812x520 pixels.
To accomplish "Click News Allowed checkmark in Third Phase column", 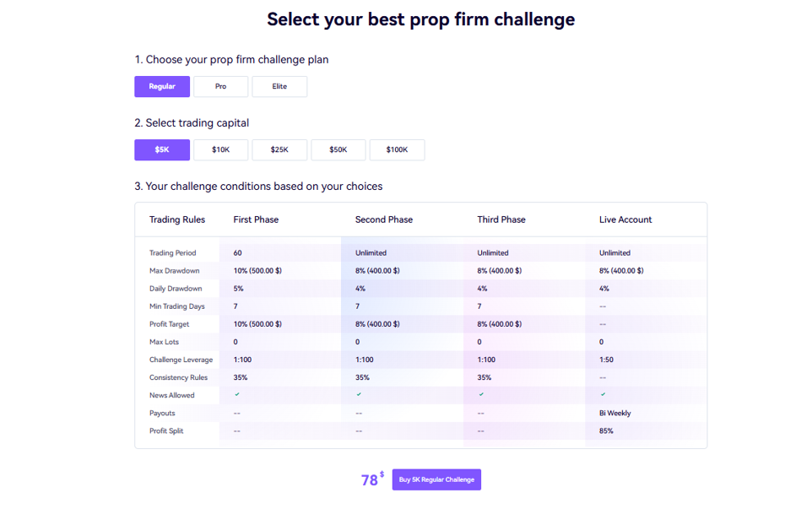I will point(481,394).
